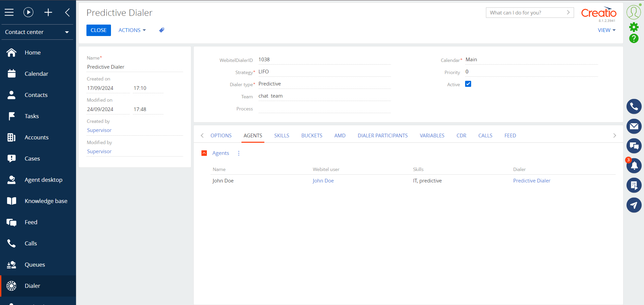Click the tag icon next to Actions
Viewport: 644px width, 305px height.
(x=162, y=30)
